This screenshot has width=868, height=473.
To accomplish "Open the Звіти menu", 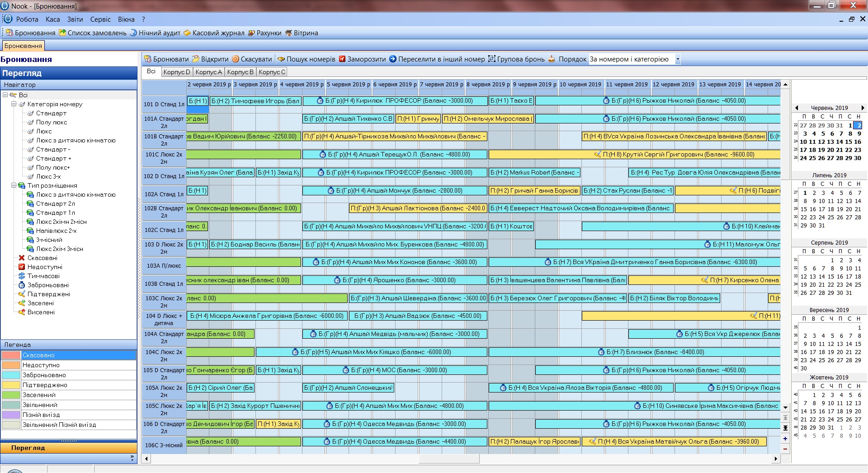I will (75, 19).
